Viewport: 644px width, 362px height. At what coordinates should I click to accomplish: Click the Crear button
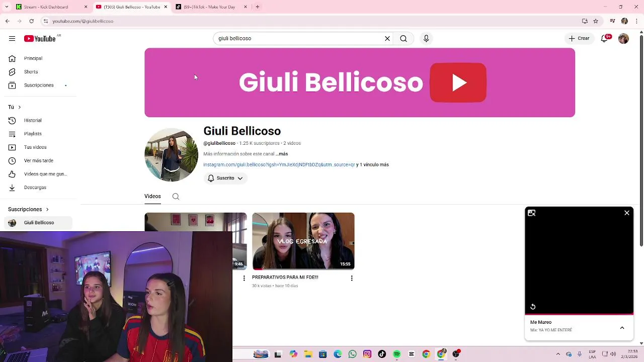[579, 38]
